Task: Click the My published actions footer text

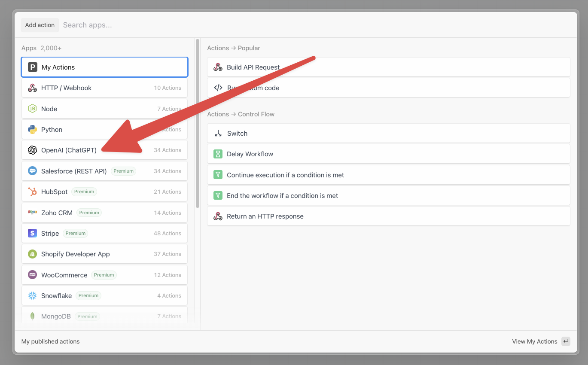Action: click(51, 341)
